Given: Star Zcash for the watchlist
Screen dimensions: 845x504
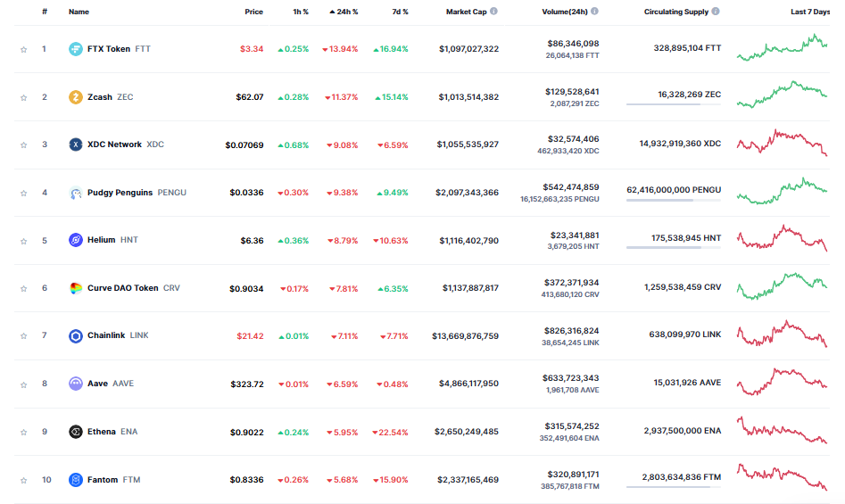Looking at the screenshot, I should (x=24, y=98).
